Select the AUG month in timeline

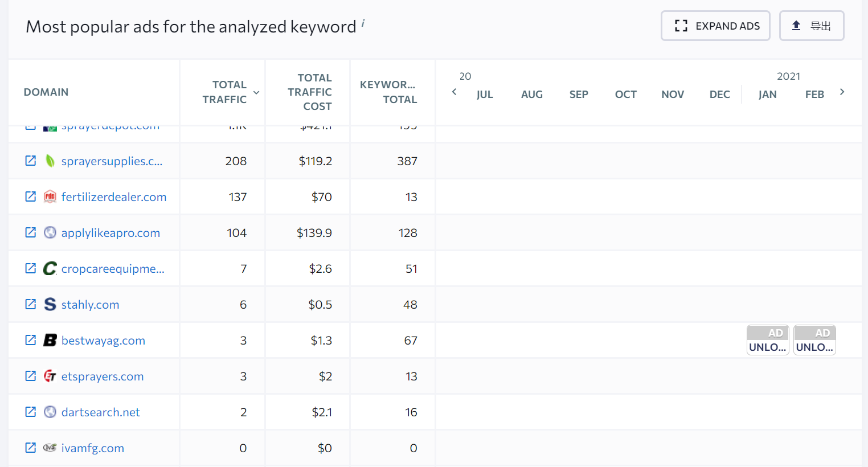point(532,94)
